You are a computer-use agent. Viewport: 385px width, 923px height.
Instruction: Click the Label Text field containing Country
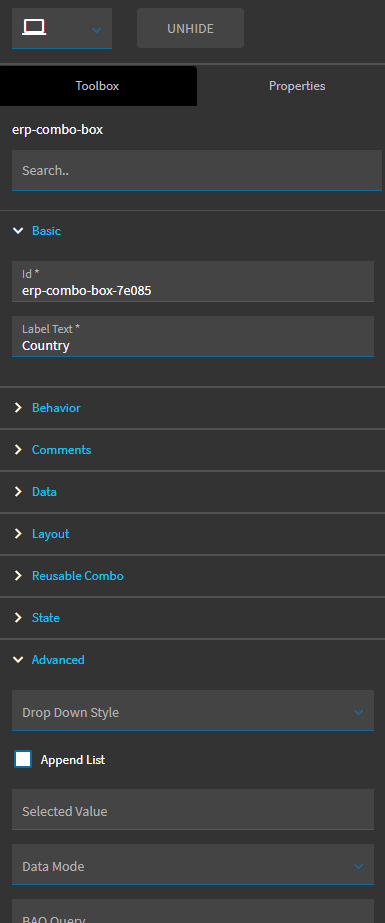coord(192,336)
